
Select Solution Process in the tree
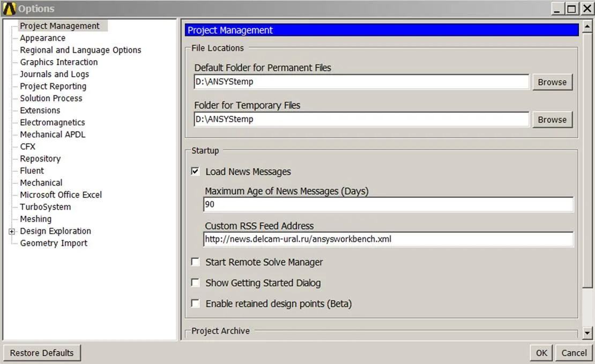point(51,98)
